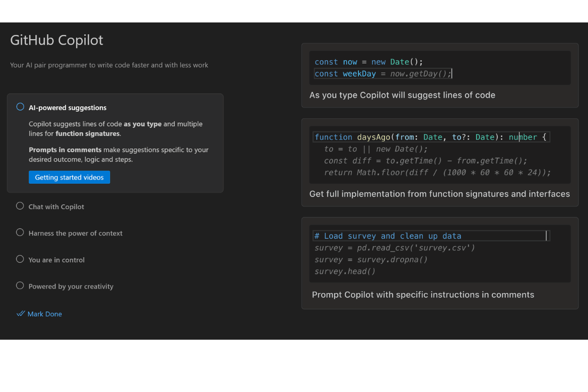588x392 pixels.
Task: Click the weekDay code suggestion snippet
Action: click(x=382, y=73)
